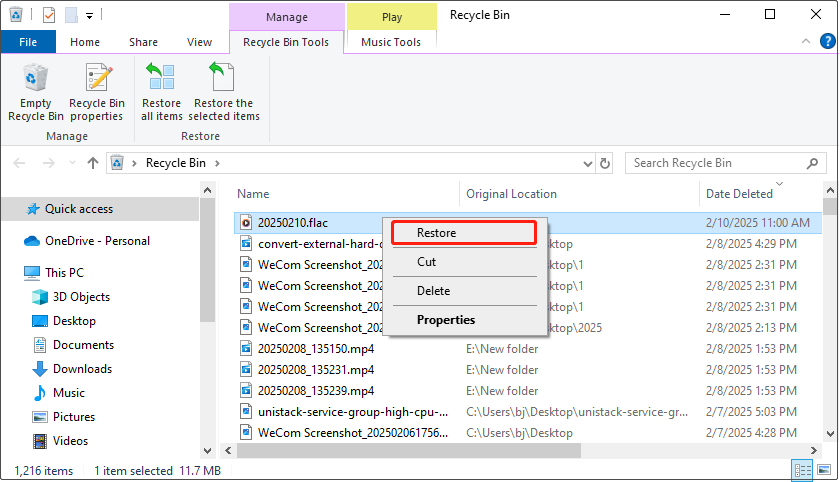Choose Properties from the context menu

464,320
